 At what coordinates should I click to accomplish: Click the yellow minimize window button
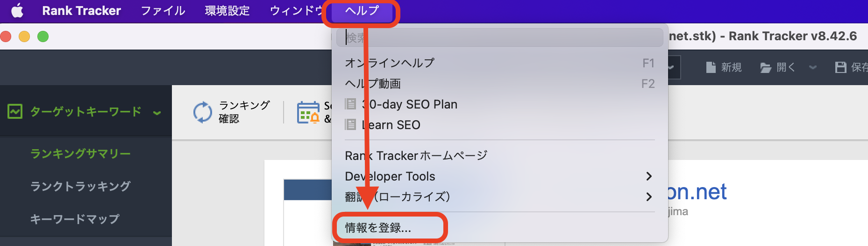(x=24, y=36)
